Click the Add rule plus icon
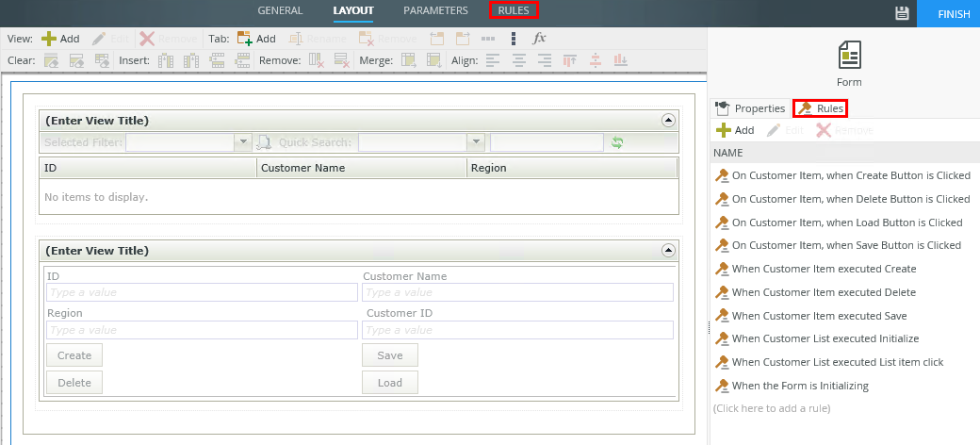 pos(723,130)
